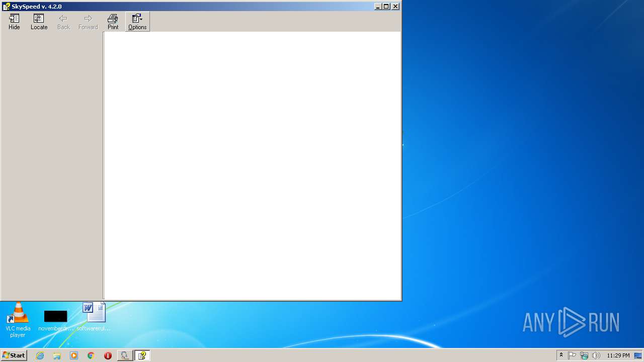Launch Internet Explorer from taskbar

[x=40, y=355]
